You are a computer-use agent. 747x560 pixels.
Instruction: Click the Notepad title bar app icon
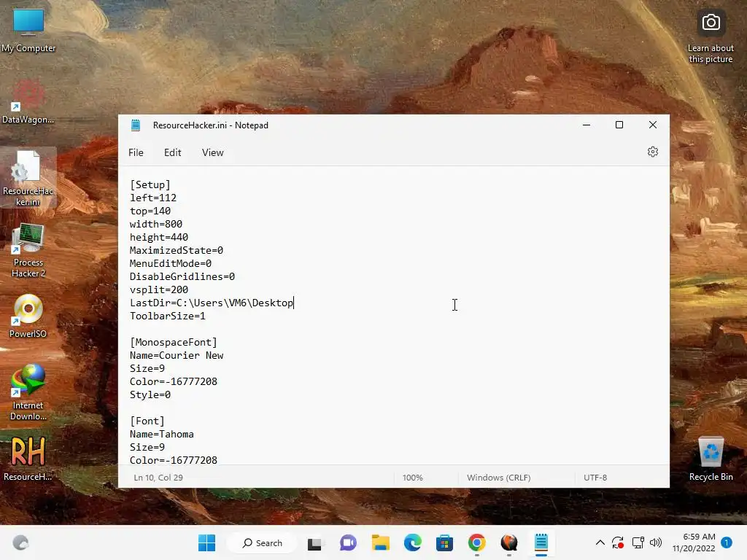coord(136,125)
